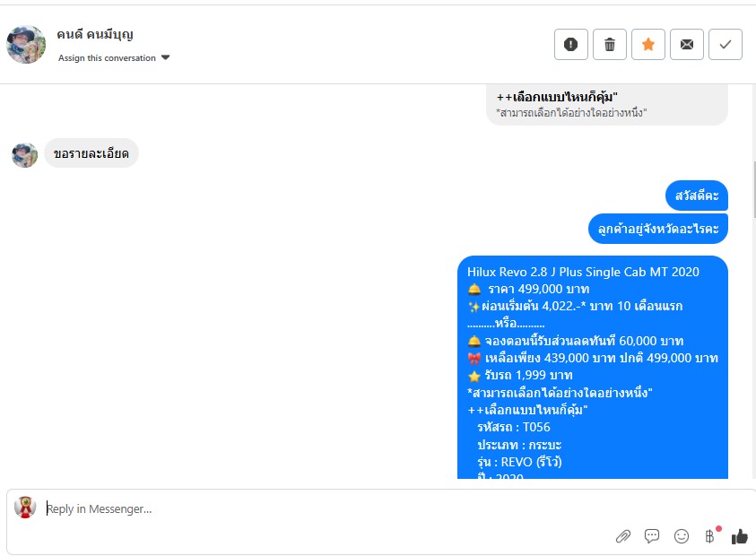
Task: Mark conversation done with checkmark
Action: tap(726, 44)
